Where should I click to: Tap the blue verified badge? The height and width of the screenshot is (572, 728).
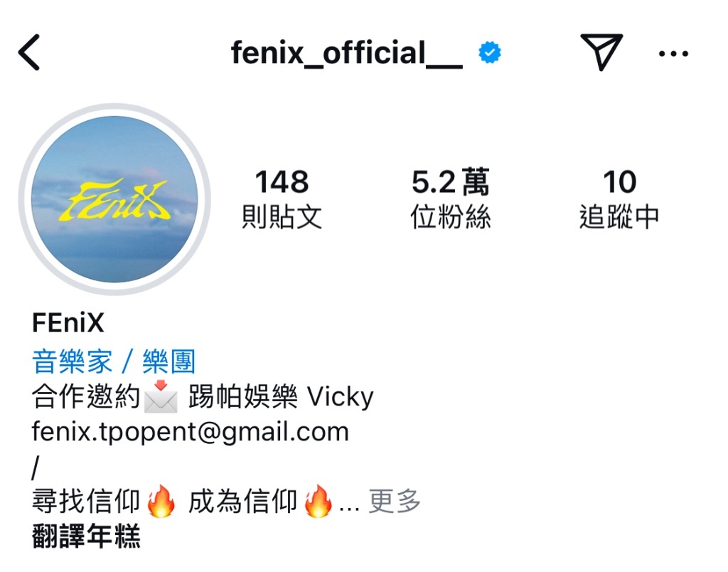pyautogui.click(x=490, y=53)
